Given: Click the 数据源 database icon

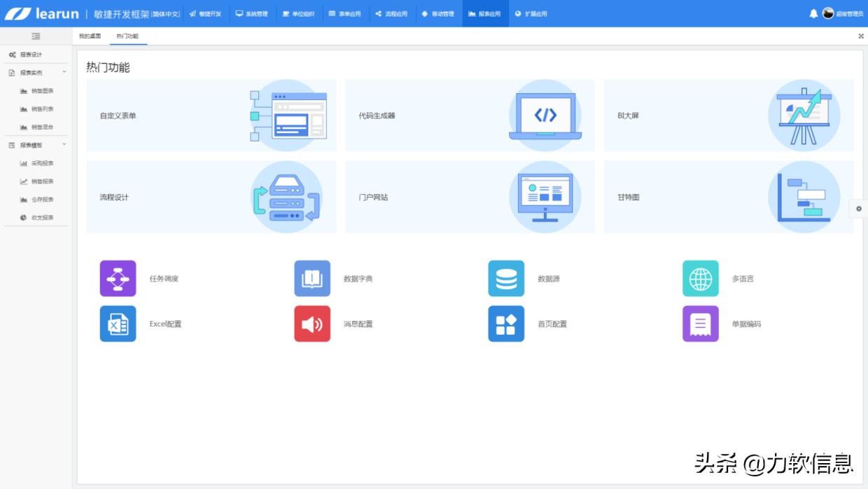Looking at the screenshot, I should coord(506,279).
